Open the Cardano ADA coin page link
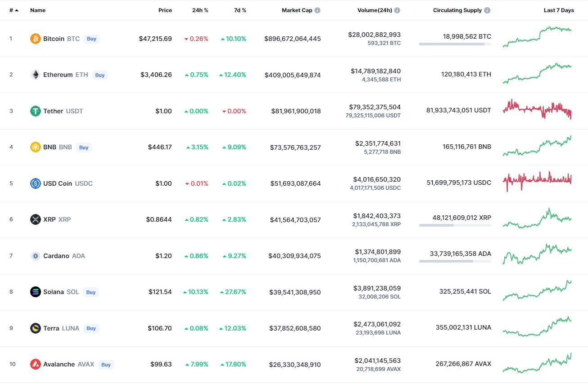Image resolution: width=588 pixels, height=384 pixels. pos(63,256)
